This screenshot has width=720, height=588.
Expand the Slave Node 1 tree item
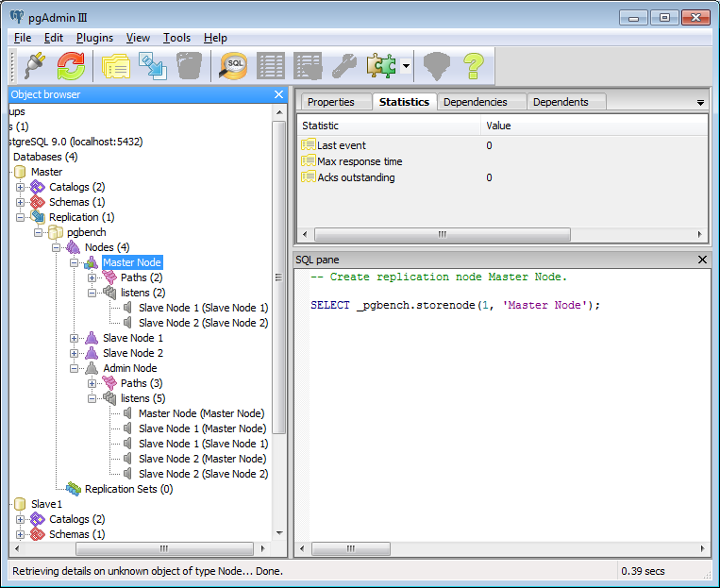(75, 338)
